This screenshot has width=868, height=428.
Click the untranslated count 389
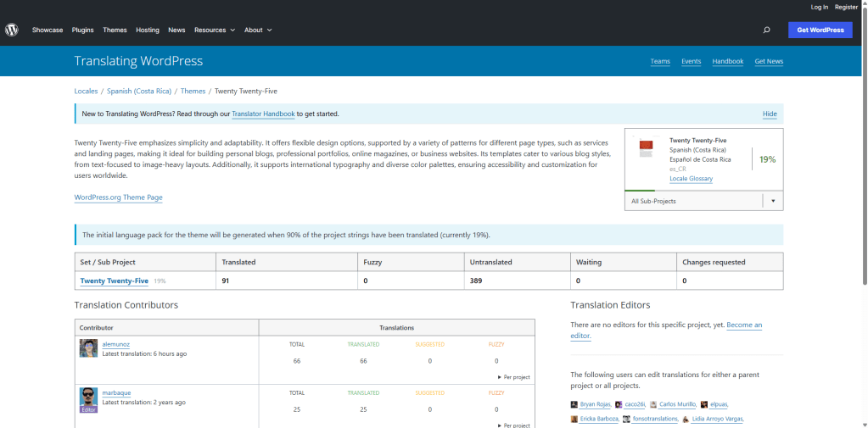[476, 281]
